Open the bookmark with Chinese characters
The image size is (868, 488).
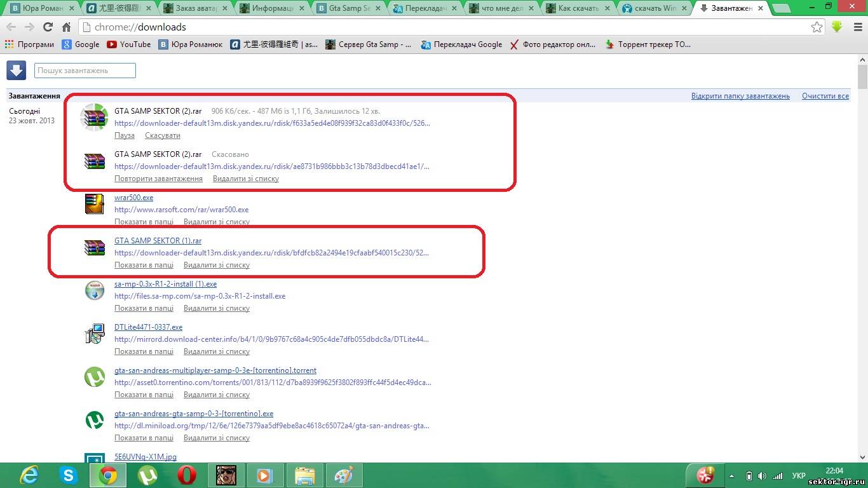(275, 44)
